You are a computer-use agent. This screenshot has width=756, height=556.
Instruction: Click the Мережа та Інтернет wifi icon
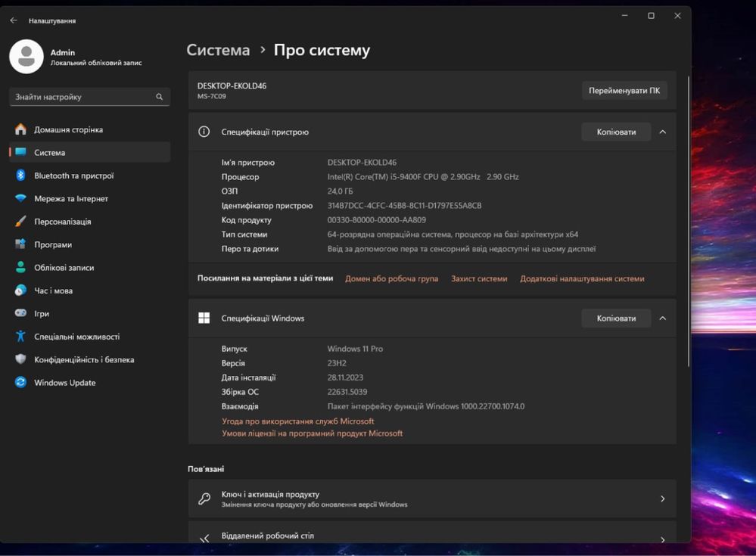(20, 198)
